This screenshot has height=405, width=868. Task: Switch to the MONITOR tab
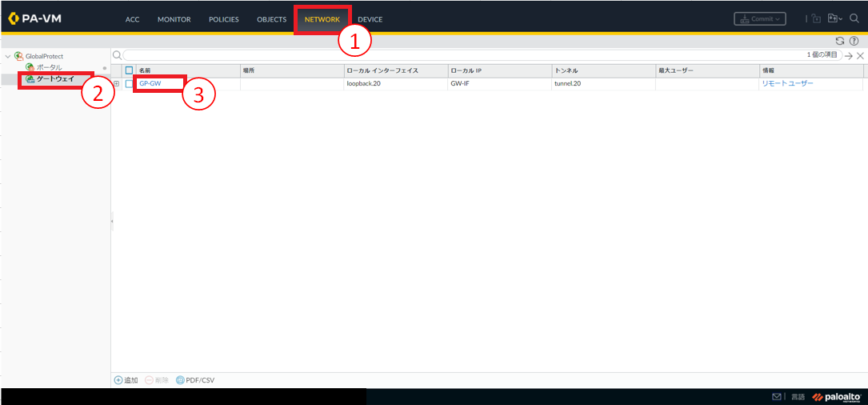pos(174,19)
